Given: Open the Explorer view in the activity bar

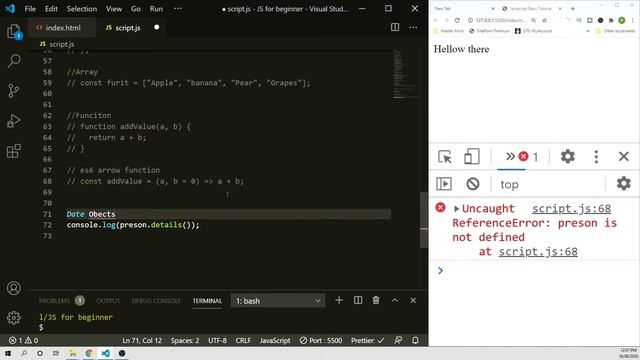Looking at the screenshot, I should click(x=13, y=32).
